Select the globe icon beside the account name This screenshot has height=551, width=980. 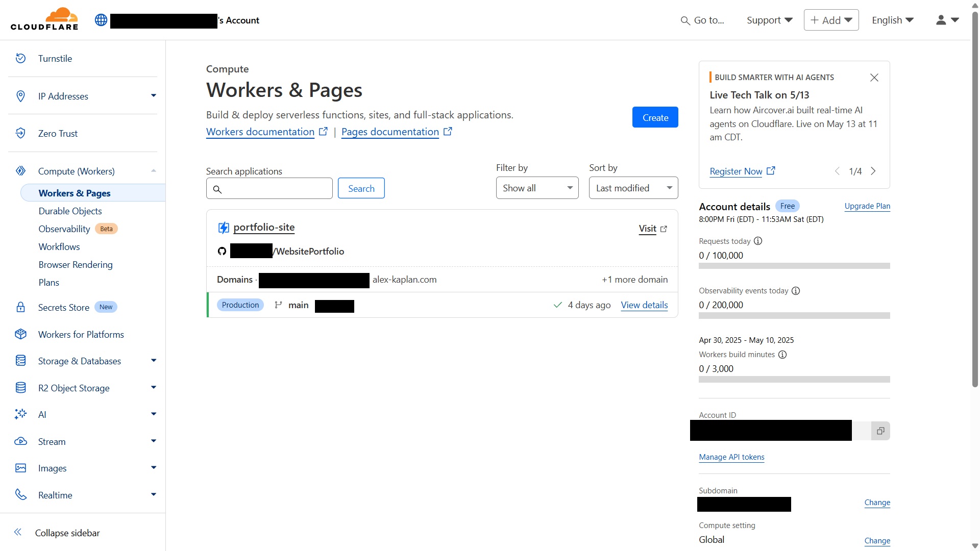click(x=101, y=20)
